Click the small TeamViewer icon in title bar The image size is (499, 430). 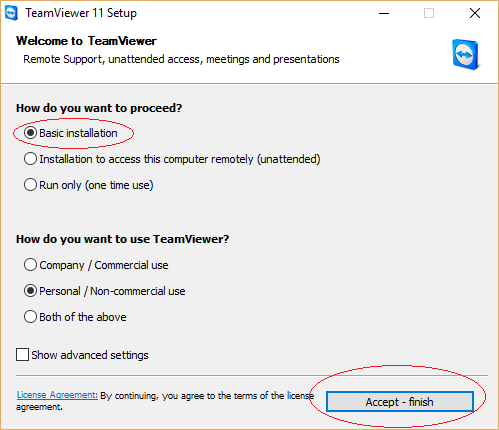12,14
